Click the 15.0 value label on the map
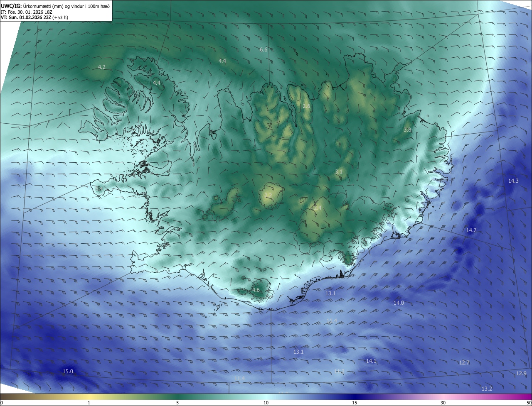Image resolution: width=532 pixels, height=406 pixels. coord(68,371)
